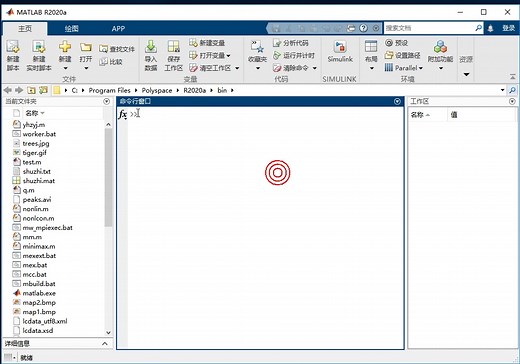Open the 当前文件夹 panel actions menu
The image size is (520, 364).
coord(106,101)
